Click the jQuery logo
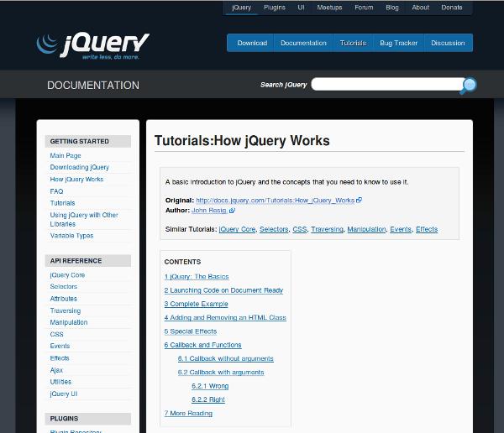Viewport: 504px width, 433px height. point(93,46)
